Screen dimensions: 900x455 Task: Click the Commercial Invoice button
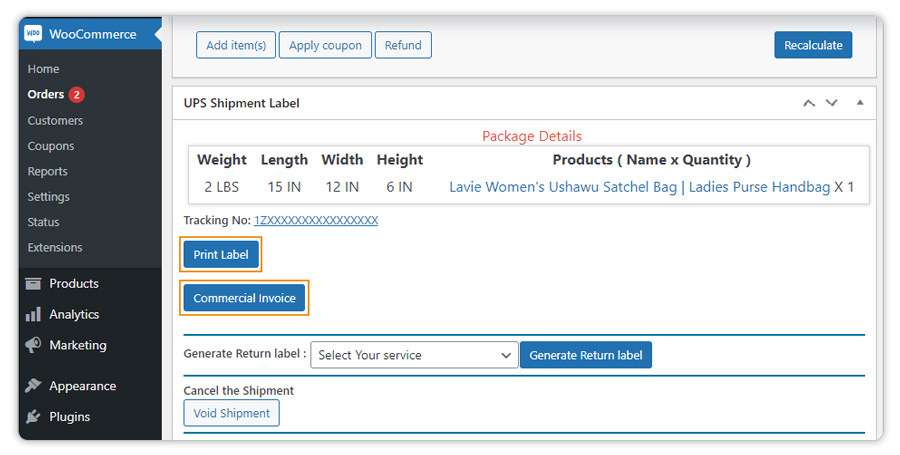pyautogui.click(x=245, y=298)
